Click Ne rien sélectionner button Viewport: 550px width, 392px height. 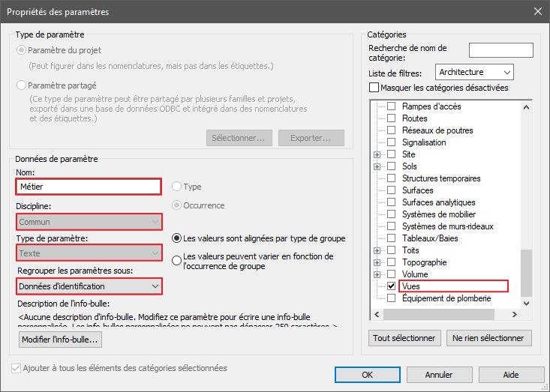[x=489, y=338]
